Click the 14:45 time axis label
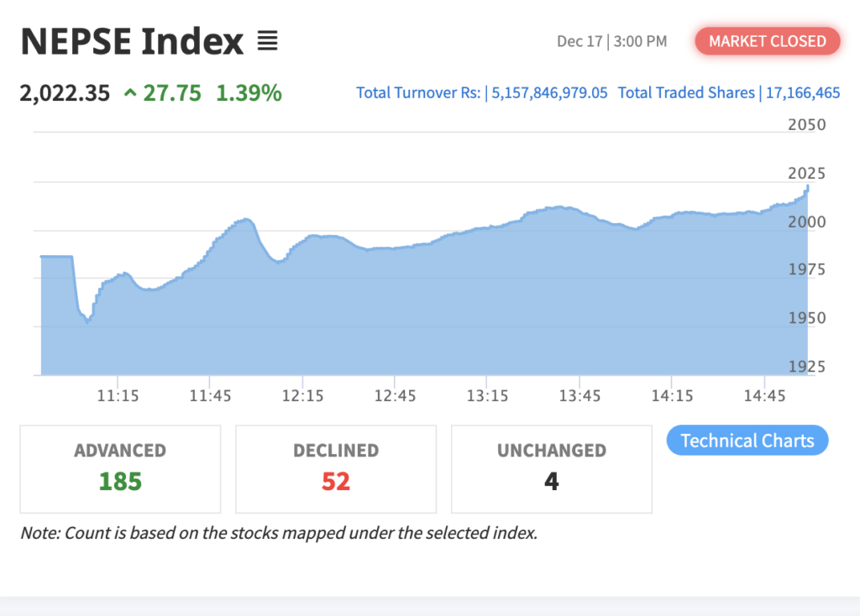Image resolution: width=860 pixels, height=616 pixels. click(764, 395)
